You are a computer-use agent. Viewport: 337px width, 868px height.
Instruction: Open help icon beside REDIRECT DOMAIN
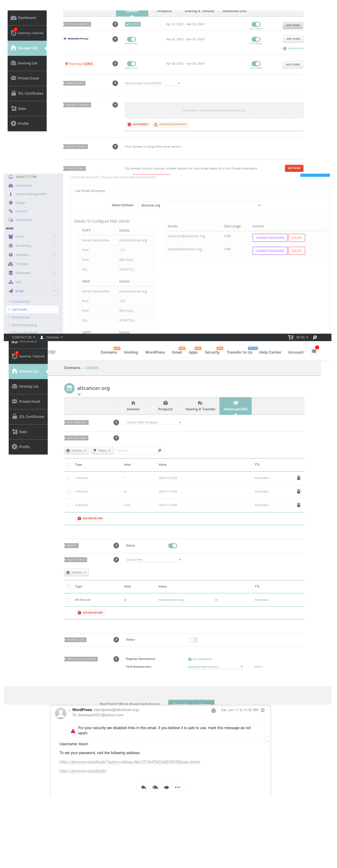click(x=115, y=105)
